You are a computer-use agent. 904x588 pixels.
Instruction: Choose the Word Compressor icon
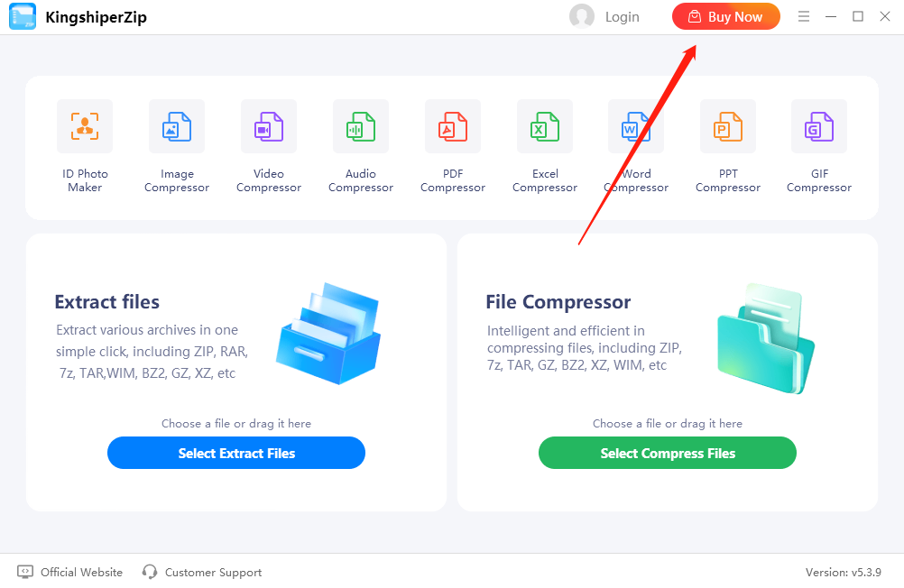[x=636, y=126]
